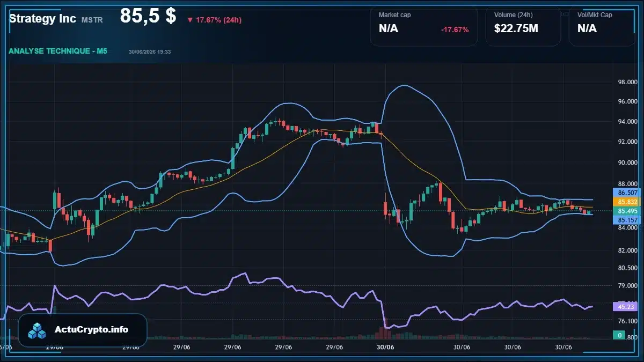The width and height of the screenshot is (644, 362).
Task: Click the 98.000 price axis label
Action: pyautogui.click(x=627, y=83)
